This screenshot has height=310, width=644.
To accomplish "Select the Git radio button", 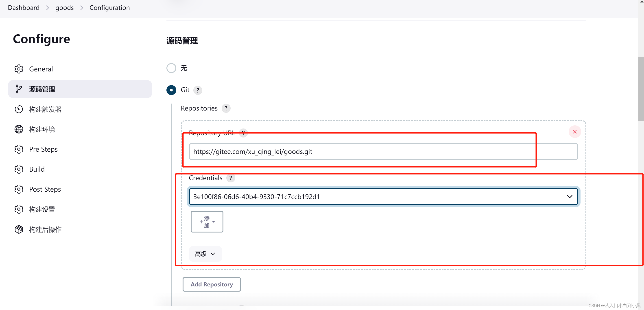I will pos(171,90).
